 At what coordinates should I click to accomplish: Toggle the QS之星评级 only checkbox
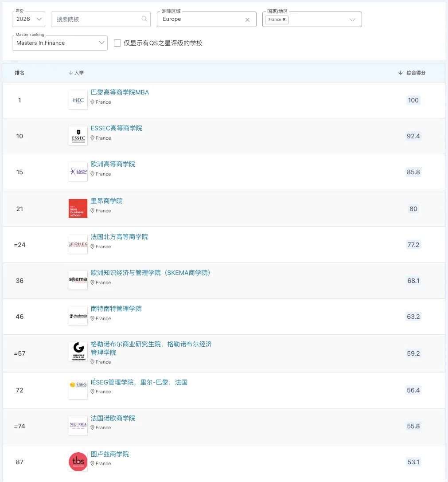point(117,43)
